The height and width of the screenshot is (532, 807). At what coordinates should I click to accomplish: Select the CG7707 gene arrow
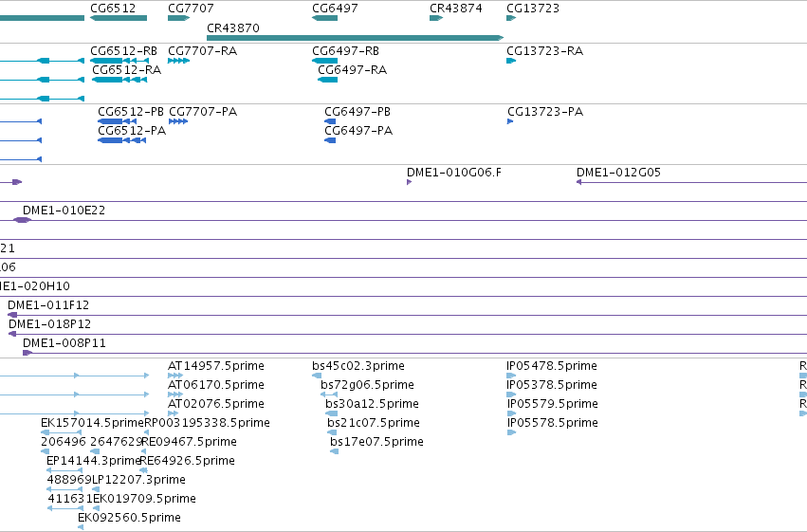(x=178, y=18)
